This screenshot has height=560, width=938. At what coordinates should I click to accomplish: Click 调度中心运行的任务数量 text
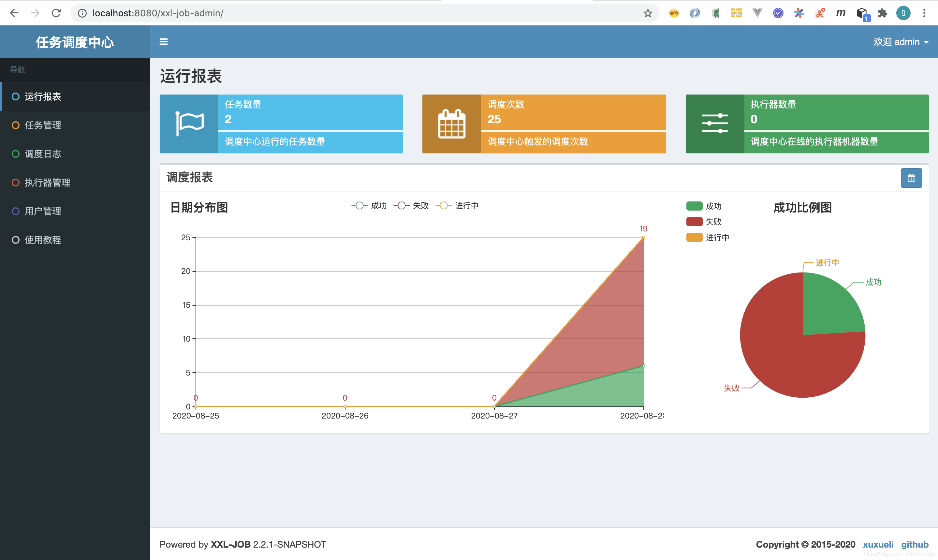(275, 141)
